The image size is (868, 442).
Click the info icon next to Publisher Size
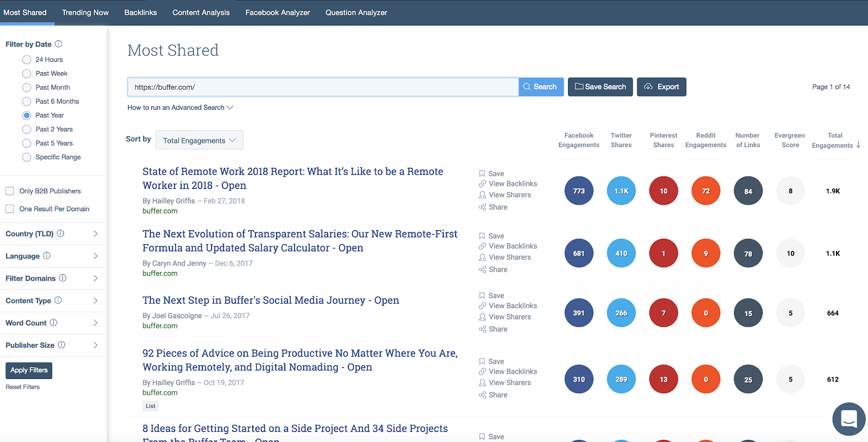point(62,345)
